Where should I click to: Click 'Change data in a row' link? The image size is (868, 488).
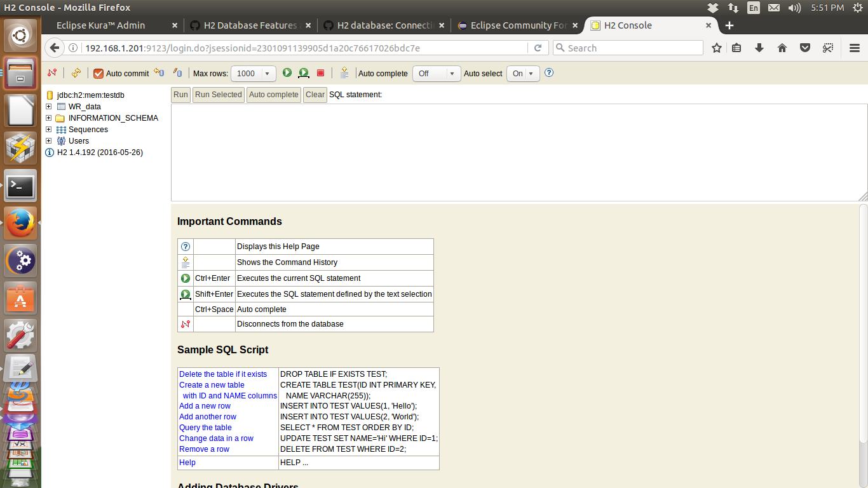point(216,438)
